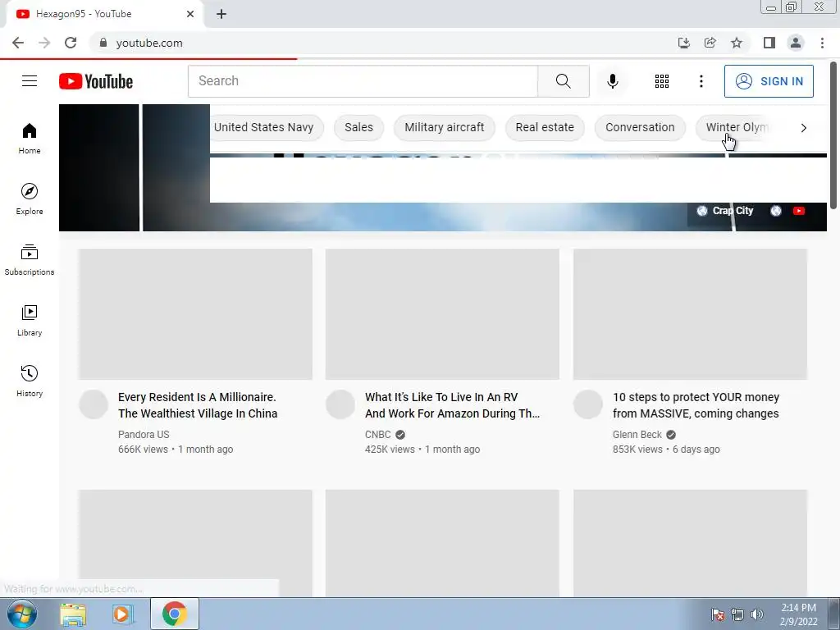Click into the Search field
The height and width of the screenshot is (630, 840).
tap(363, 81)
